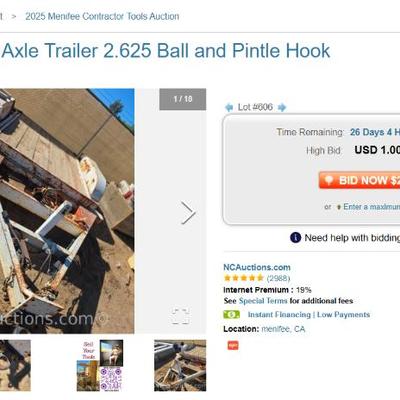Select the first trailer thumbnail
Image resolution: width=400 pixels, height=400 pixels.
[x=15, y=365]
